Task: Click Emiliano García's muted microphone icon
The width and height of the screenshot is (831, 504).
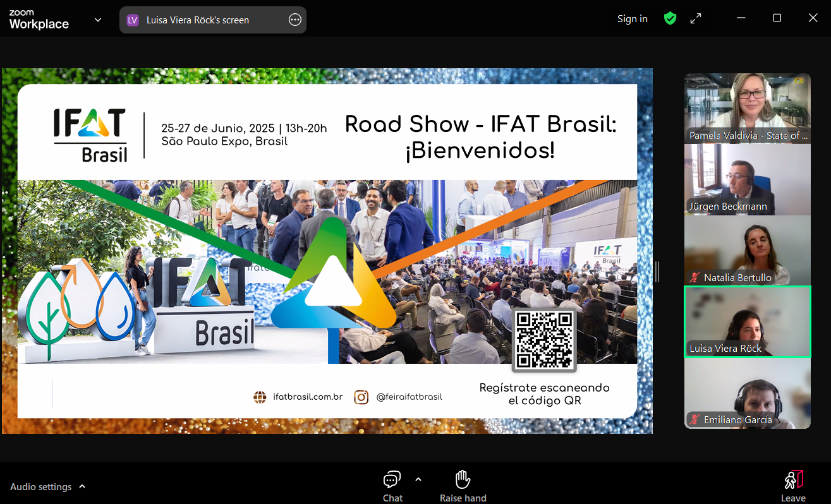Action: point(695,420)
